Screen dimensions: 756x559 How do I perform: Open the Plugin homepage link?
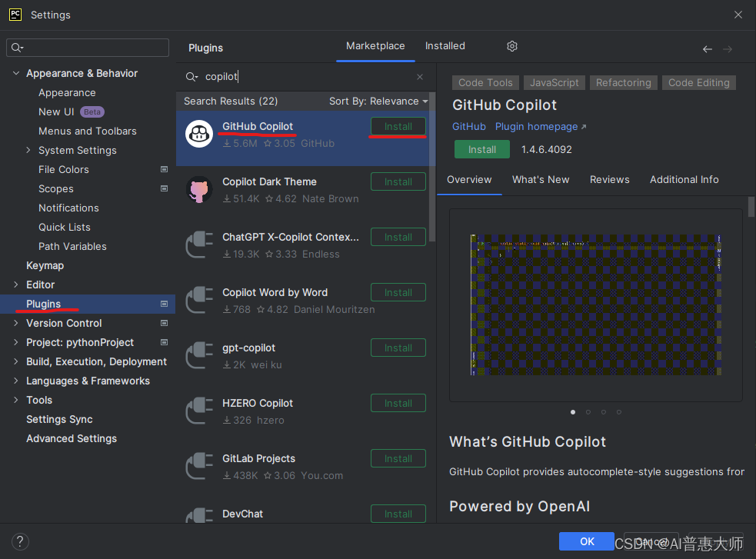click(541, 127)
